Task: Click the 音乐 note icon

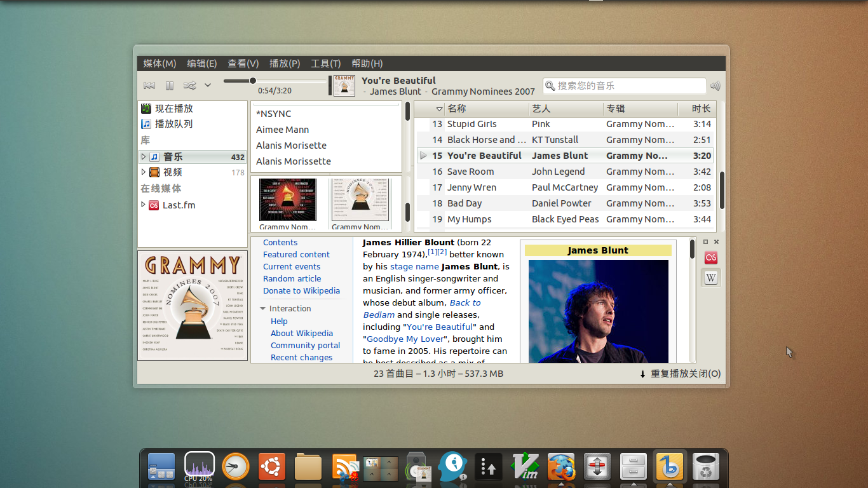Action: [154, 157]
